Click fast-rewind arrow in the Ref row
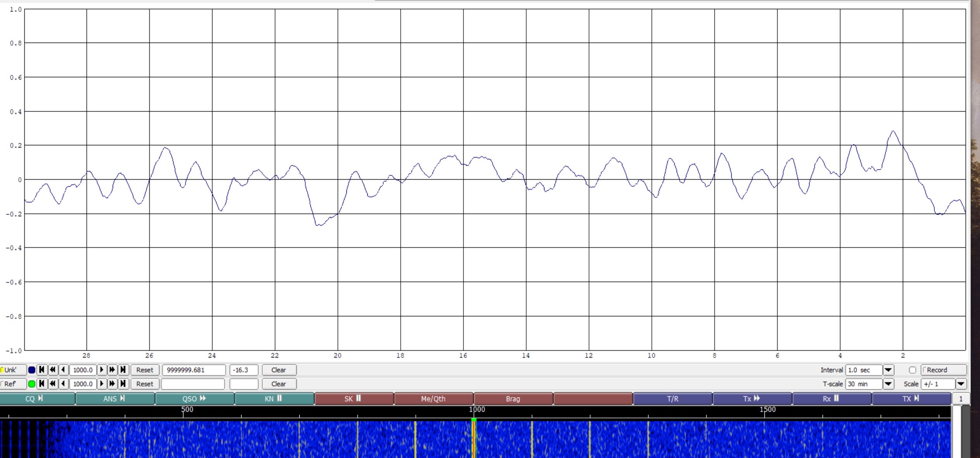 click(53, 384)
